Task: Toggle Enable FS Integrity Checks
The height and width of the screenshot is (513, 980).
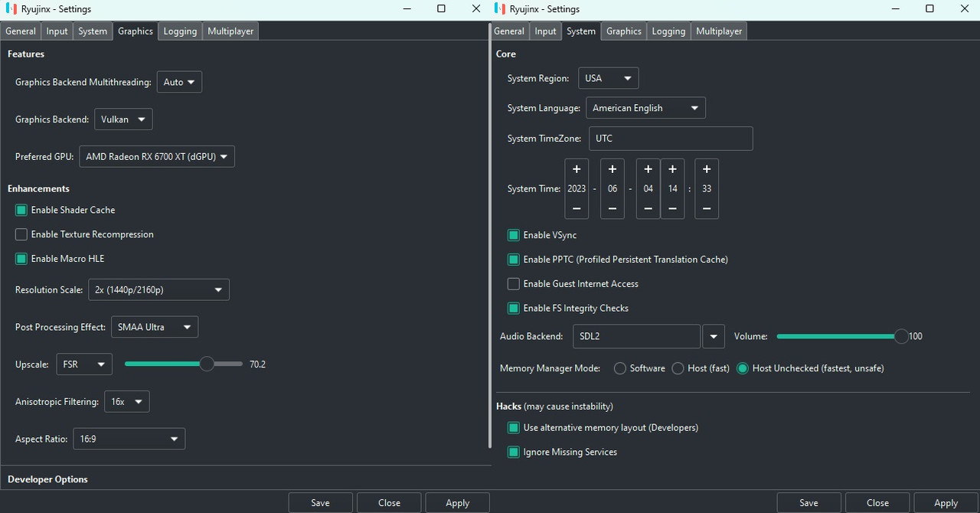Action: (x=514, y=309)
